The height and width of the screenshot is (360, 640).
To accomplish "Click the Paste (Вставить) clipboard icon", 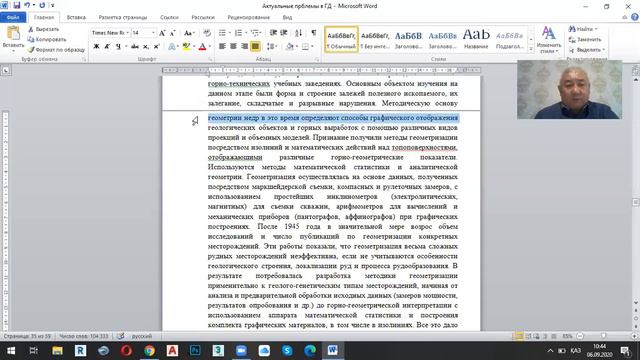I will (13, 33).
